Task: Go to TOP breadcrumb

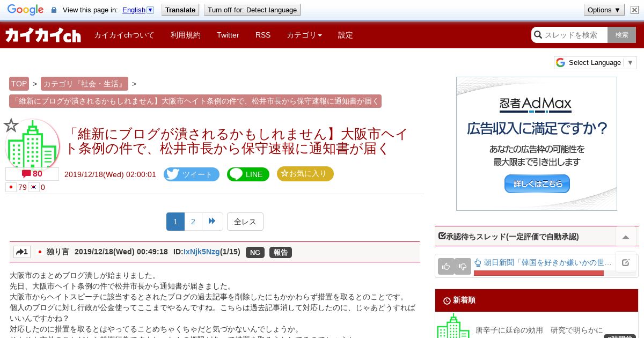Action: click(x=19, y=84)
